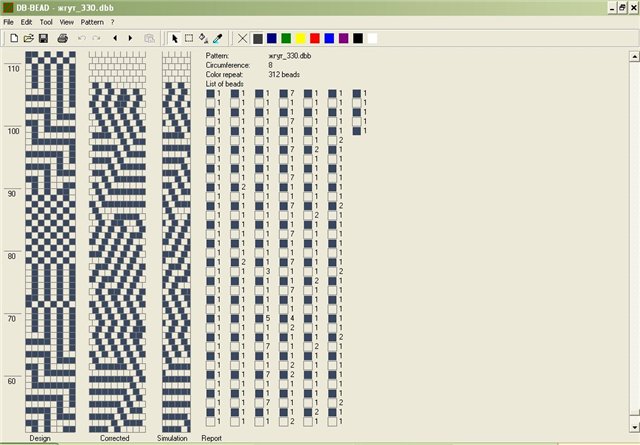The height and width of the screenshot is (445, 640).
Task: Click the Report label at the bottom
Action: [x=211, y=438]
